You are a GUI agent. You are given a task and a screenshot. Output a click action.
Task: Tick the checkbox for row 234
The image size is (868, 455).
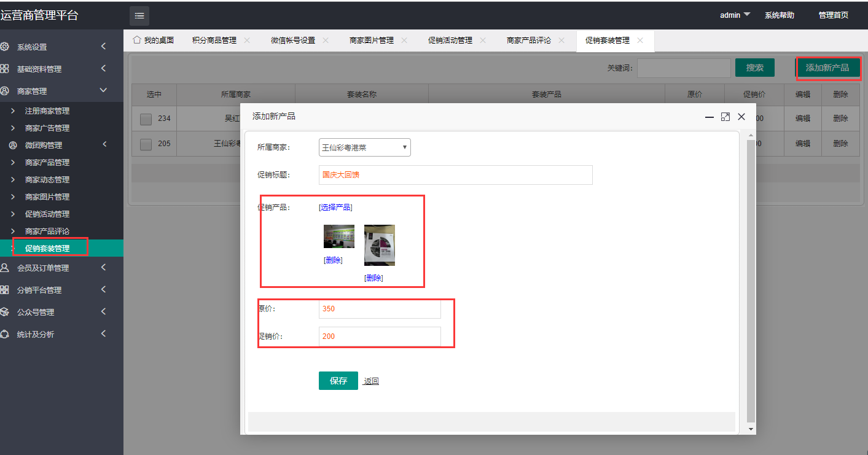[x=146, y=119]
